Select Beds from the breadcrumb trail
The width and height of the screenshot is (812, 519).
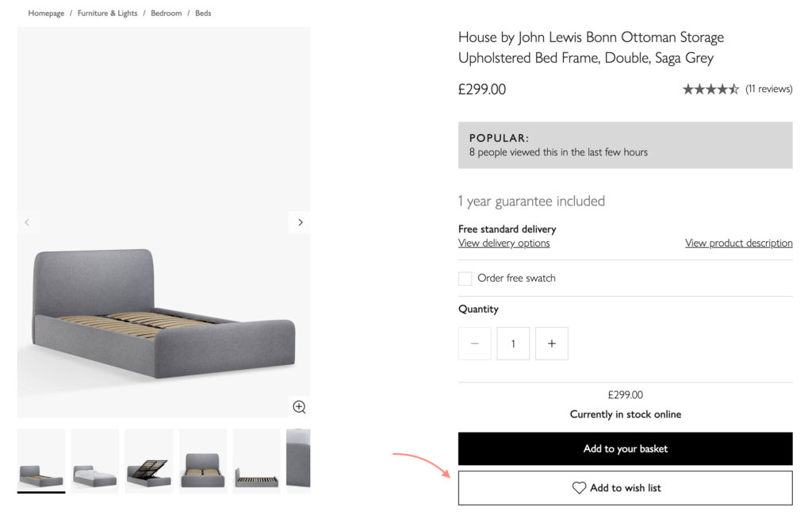203,13
